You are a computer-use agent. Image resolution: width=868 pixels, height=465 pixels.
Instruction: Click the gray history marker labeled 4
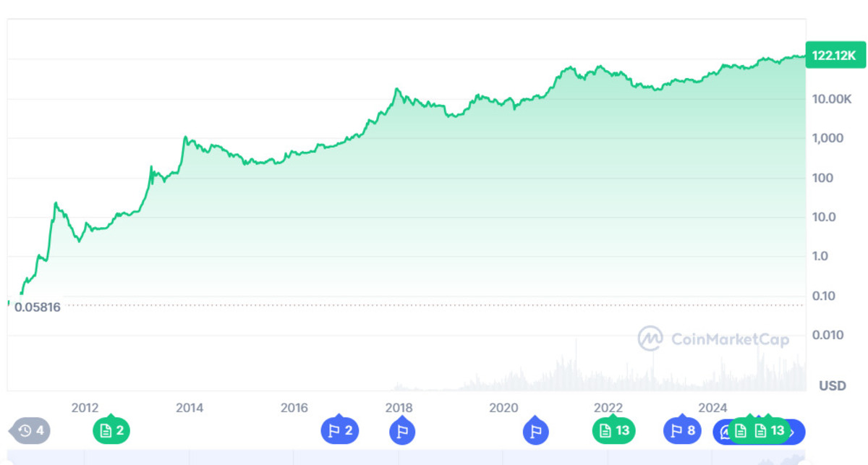30,431
